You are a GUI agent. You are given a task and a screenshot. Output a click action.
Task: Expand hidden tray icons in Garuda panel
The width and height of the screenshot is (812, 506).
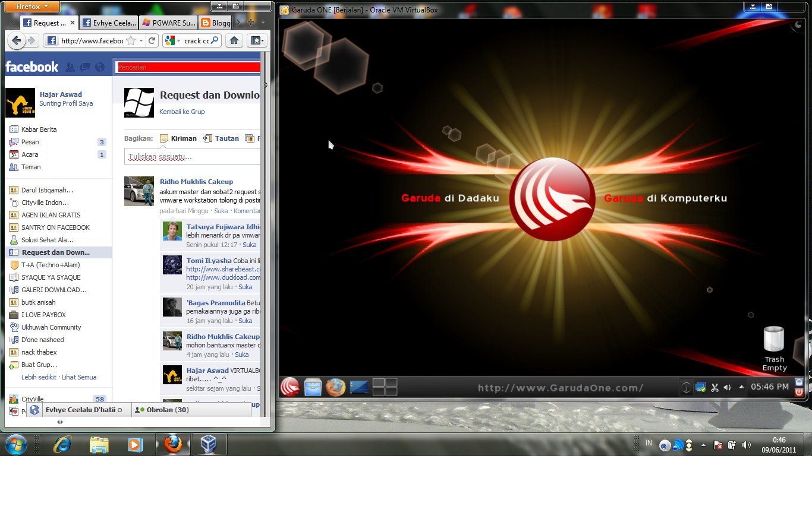pyautogui.click(x=741, y=387)
